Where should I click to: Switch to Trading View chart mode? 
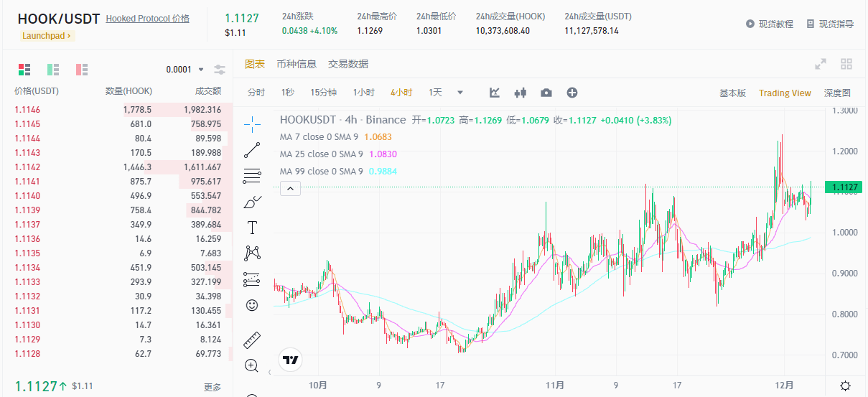[x=785, y=93]
